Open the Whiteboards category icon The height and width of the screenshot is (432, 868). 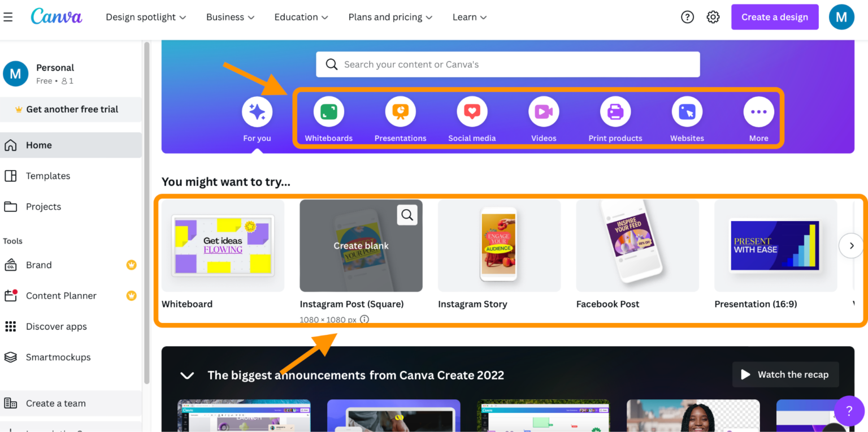[x=328, y=111]
